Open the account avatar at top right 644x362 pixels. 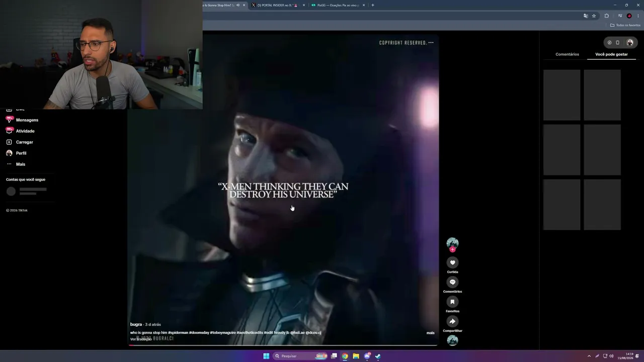[629, 43]
